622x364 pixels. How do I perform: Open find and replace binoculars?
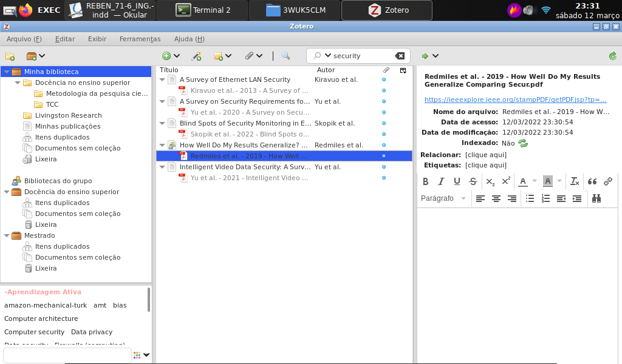click(x=596, y=198)
